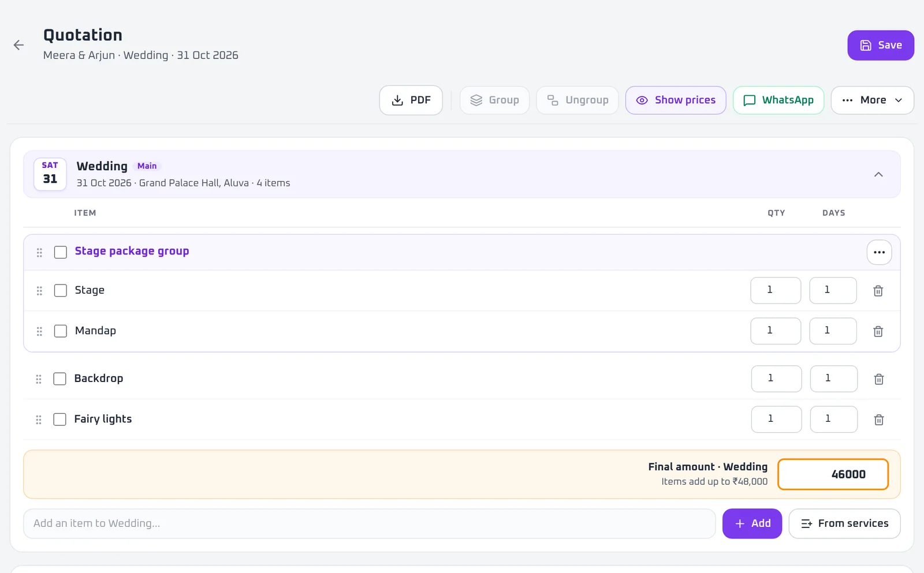
Task: Delete the Mandap item with trash icon
Action: (x=878, y=331)
